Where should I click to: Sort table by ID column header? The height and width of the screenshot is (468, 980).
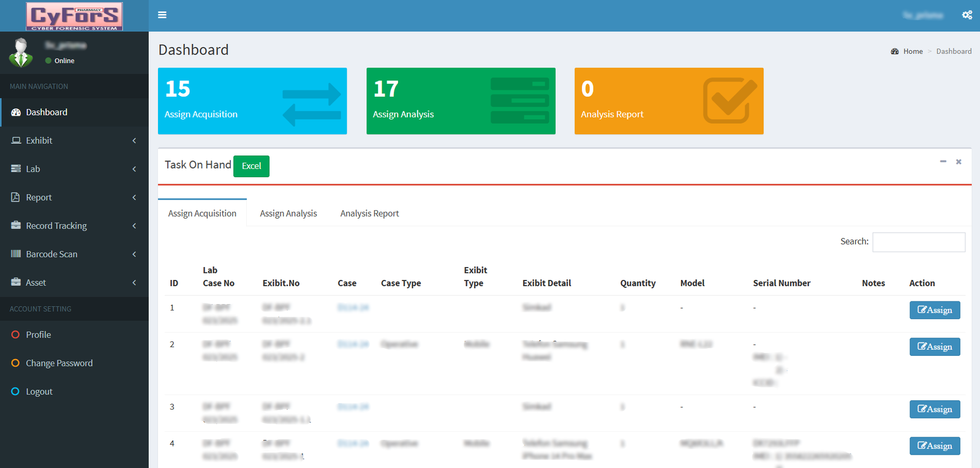[174, 283]
